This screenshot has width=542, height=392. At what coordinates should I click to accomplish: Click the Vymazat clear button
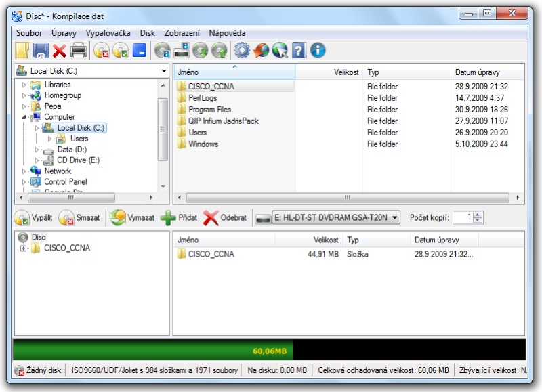pos(132,217)
